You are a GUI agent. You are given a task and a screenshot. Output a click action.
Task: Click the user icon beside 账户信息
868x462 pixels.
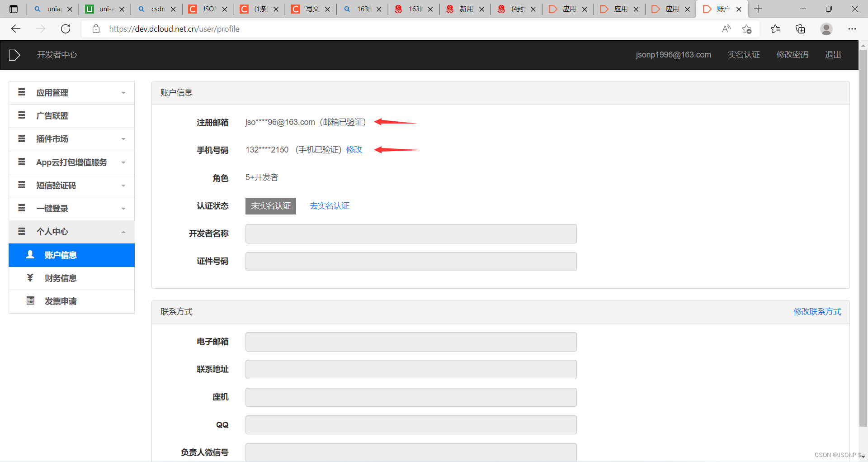[30, 254]
